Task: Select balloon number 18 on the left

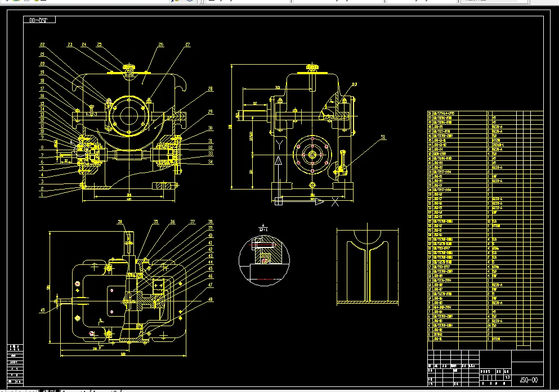Action: (42, 81)
